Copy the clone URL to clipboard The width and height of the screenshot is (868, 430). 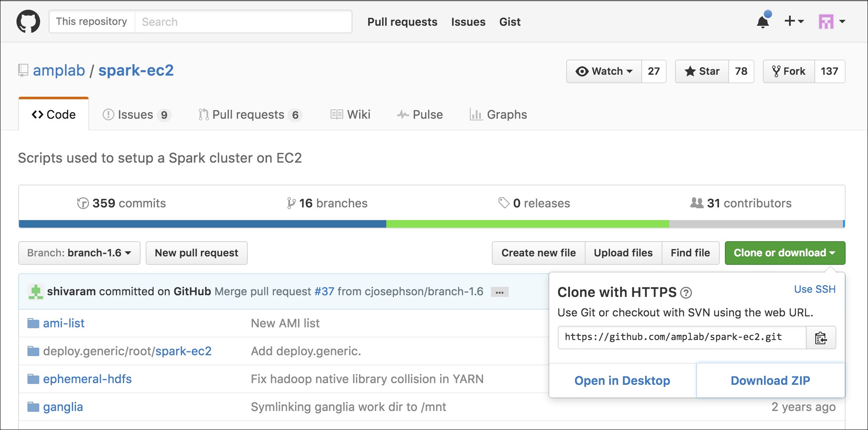coord(821,337)
